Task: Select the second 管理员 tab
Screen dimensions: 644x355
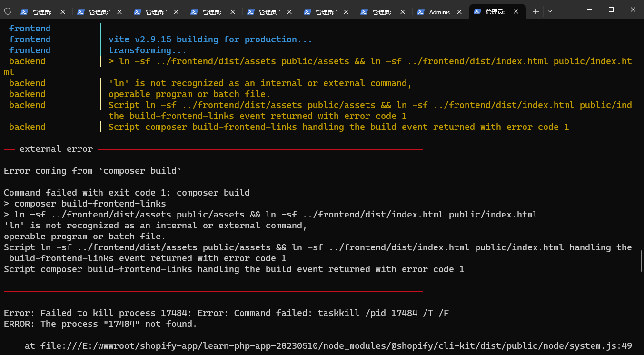Action: click(99, 12)
